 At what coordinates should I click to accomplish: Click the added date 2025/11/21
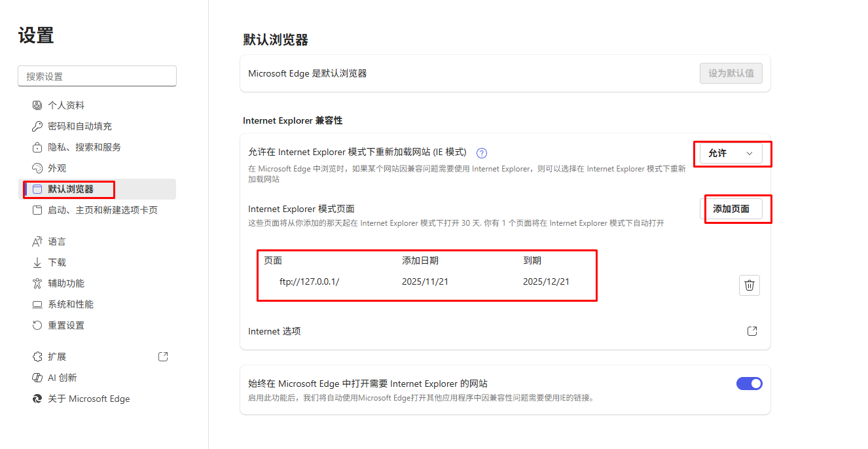tap(425, 281)
